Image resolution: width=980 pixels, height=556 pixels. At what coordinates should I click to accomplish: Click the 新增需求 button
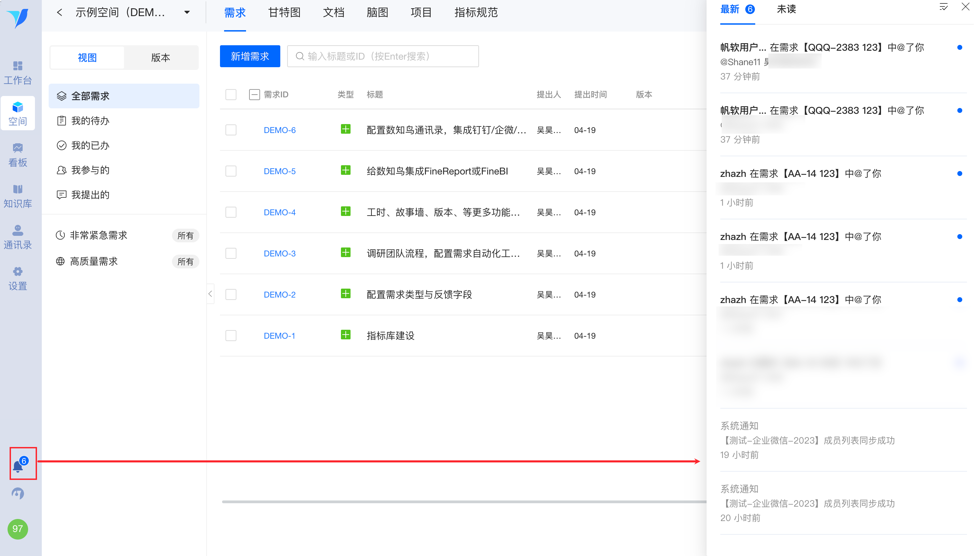point(250,56)
